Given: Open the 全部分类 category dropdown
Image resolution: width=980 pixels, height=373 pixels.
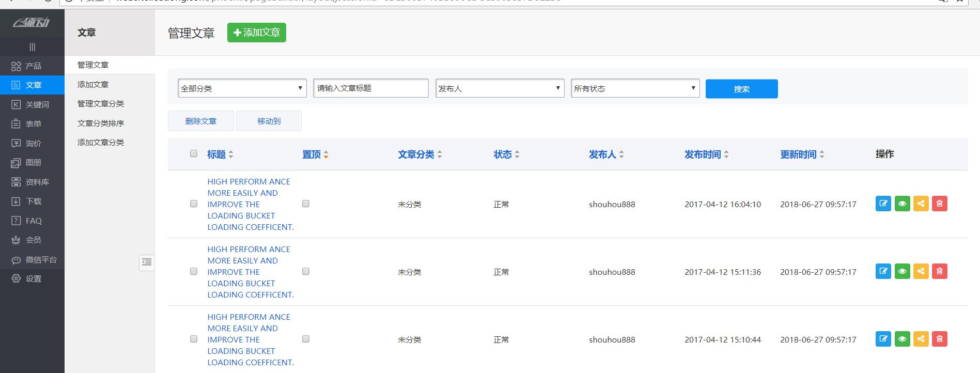Looking at the screenshot, I should [242, 88].
